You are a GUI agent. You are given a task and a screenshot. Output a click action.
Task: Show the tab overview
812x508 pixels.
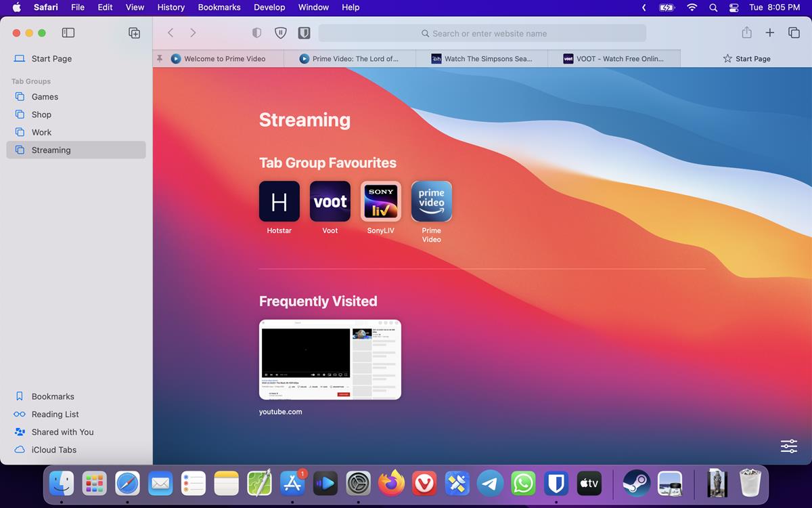pyautogui.click(x=794, y=33)
